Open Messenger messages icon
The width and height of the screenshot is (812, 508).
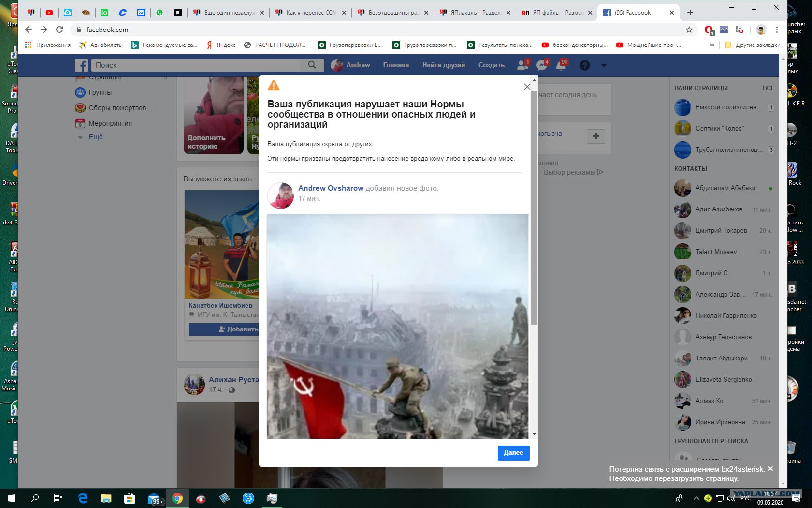542,65
